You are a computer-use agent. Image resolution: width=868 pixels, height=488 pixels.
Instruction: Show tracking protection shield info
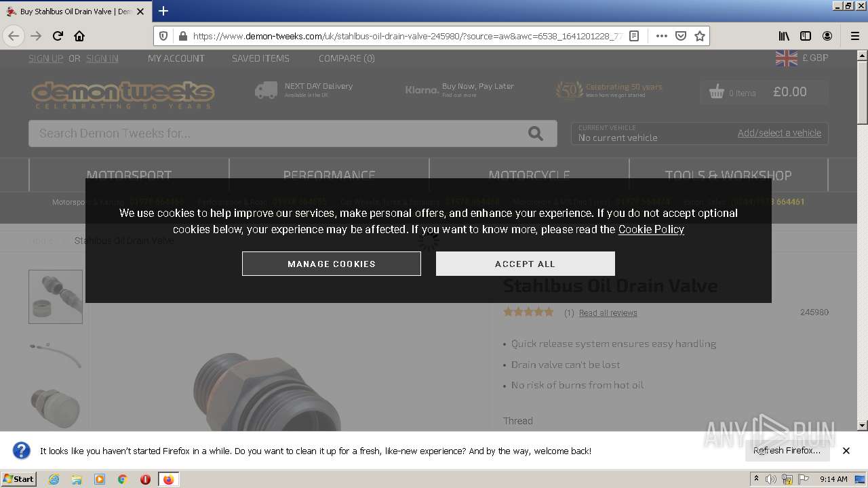(x=163, y=36)
